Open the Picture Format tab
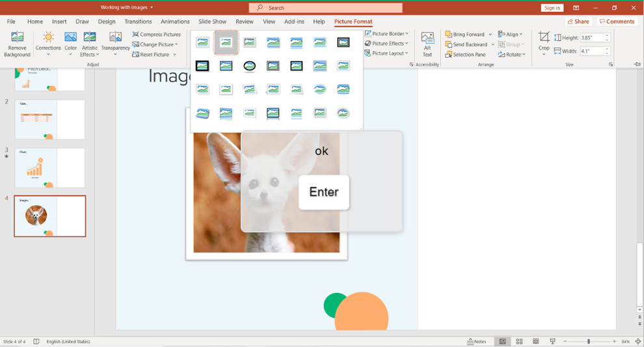 [353, 21]
